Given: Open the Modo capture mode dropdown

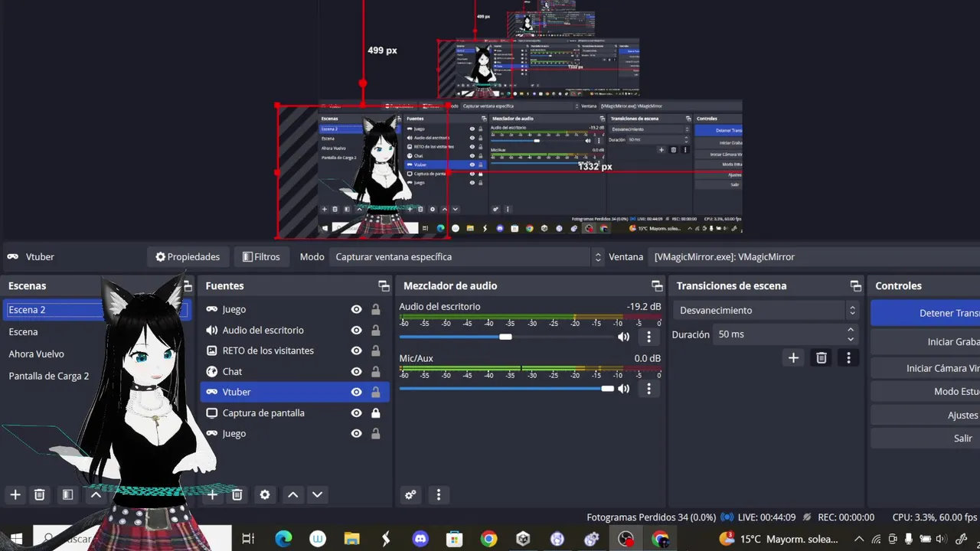Looking at the screenshot, I should [468, 257].
